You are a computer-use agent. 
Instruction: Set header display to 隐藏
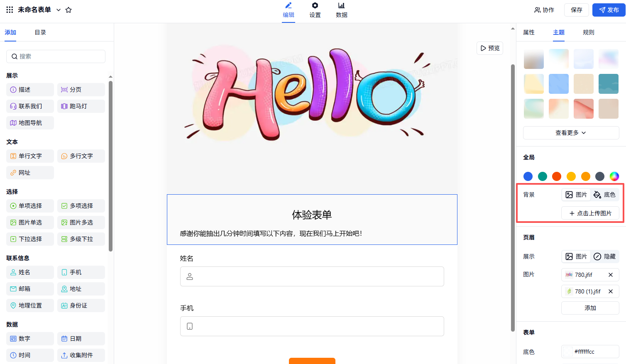pyautogui.click(x=604, y=257)
